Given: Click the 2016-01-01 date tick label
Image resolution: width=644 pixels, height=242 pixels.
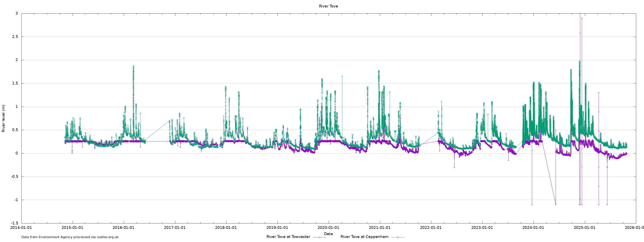Looking at the screenshot, I should pos(124,228).
